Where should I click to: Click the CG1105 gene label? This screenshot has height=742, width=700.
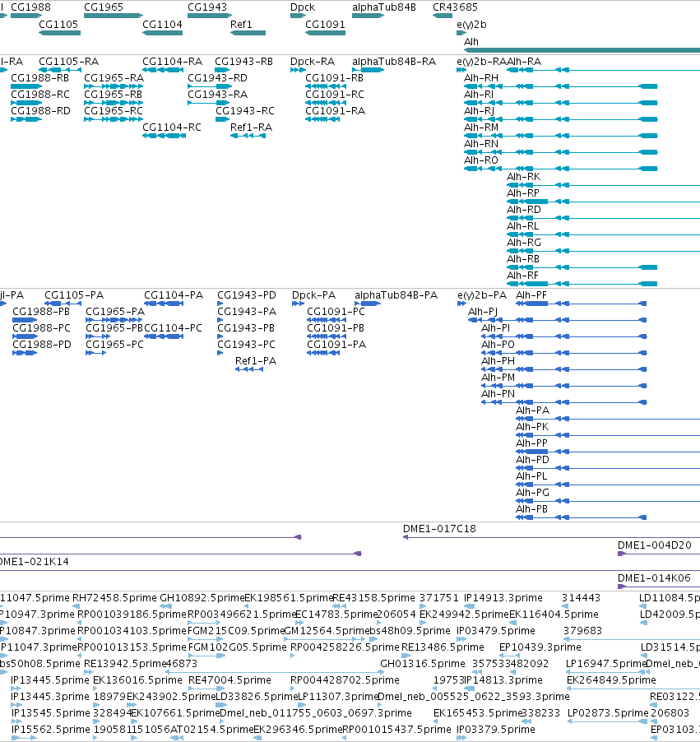tap(58, 24)
